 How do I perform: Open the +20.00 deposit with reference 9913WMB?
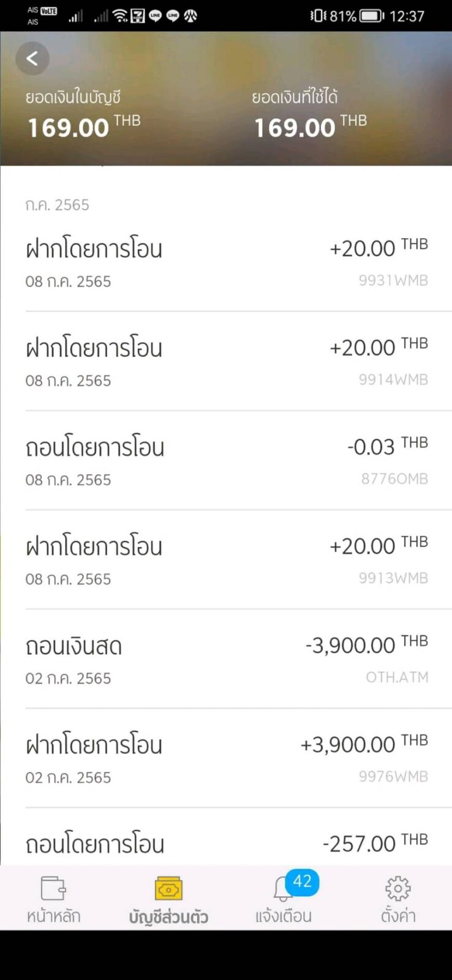[x=226, y=560]
